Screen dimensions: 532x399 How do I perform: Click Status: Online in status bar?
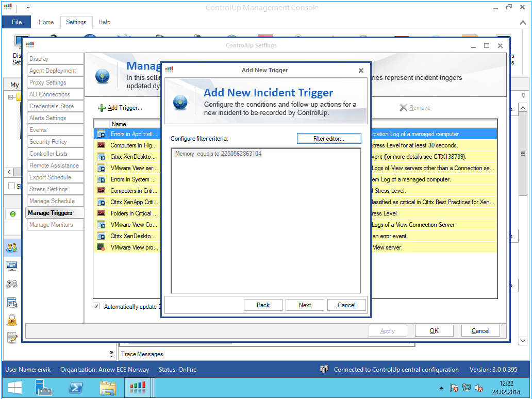[x=178, y=370]
